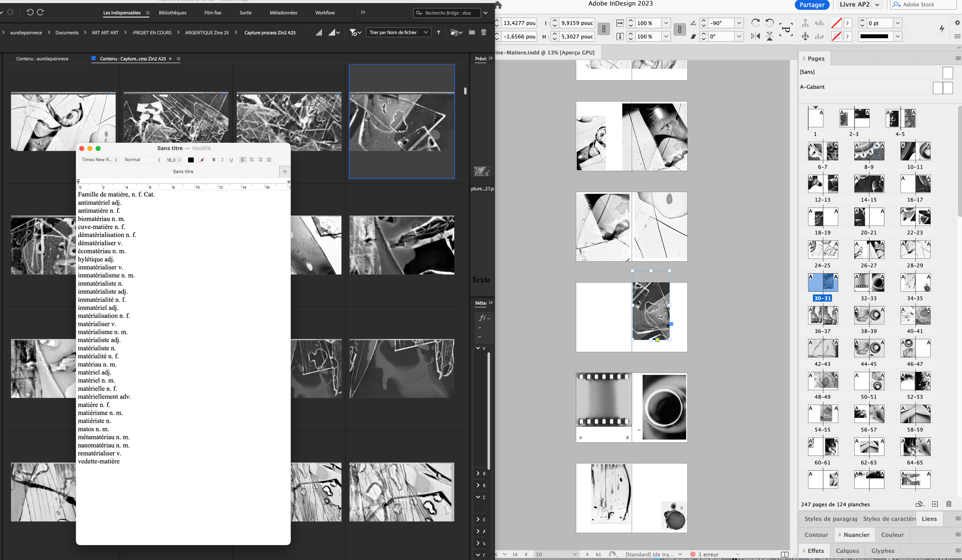The width and height of the screenshot is (962, 560).
Task: Click the black text color swatch in TextEdit
Action: click(x=190, y=160)
